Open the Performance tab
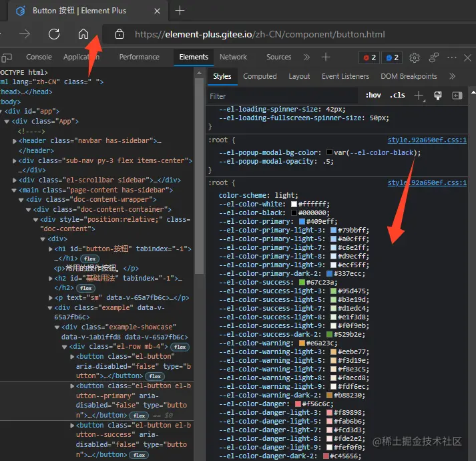Viewport: 476px width, 461px height. click(x=139, y=57)
